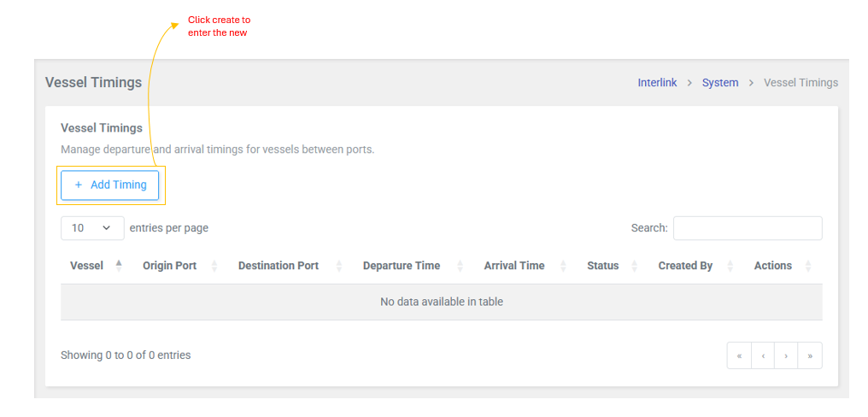Sort by Departure Time column icon

click(x=460, y=266)
